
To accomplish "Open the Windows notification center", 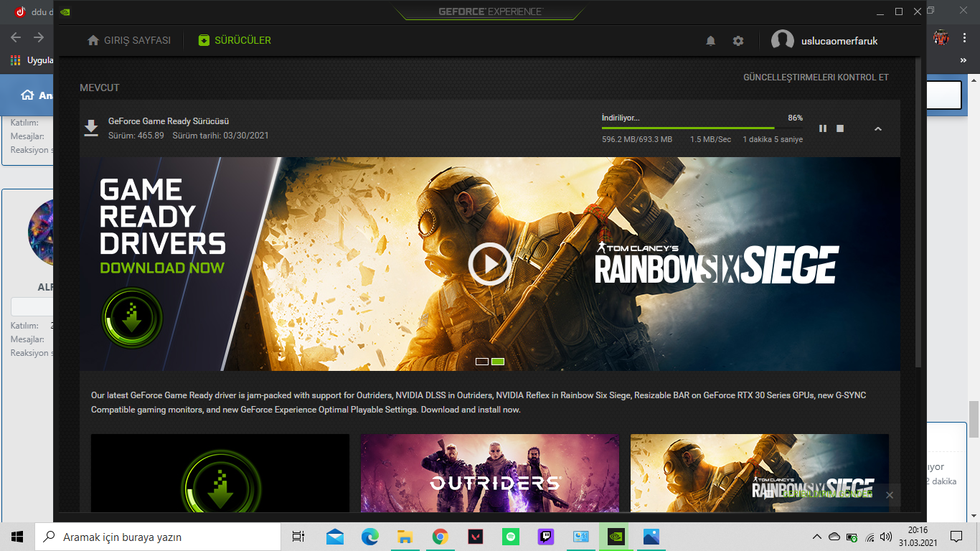I will click(x=956, y=537).
